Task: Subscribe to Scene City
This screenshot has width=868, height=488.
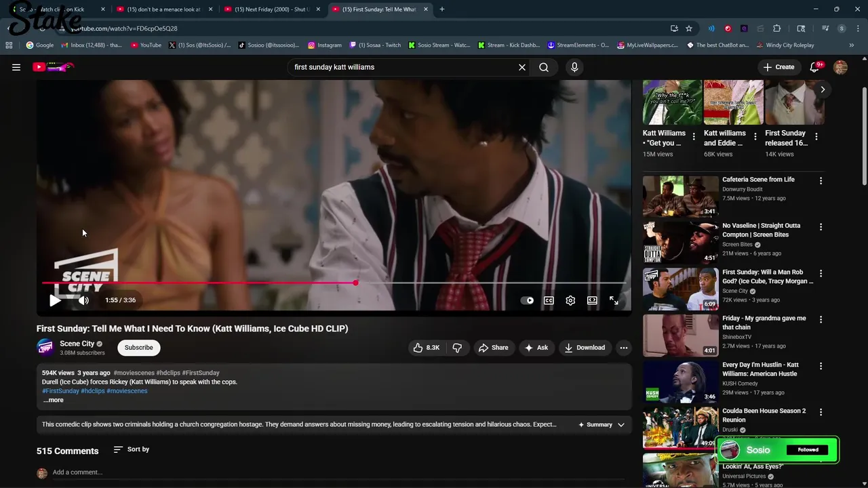Action: click(138, 348)
